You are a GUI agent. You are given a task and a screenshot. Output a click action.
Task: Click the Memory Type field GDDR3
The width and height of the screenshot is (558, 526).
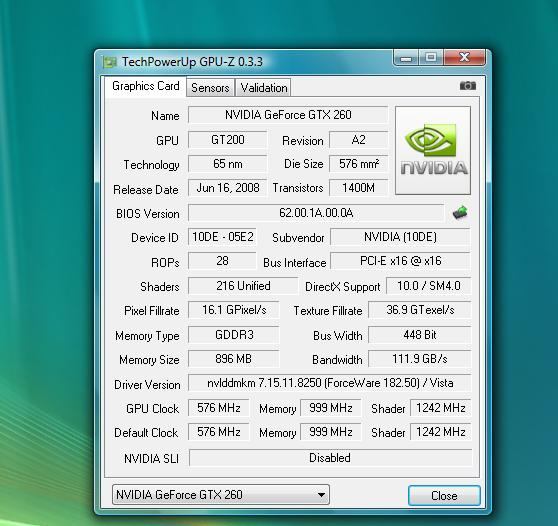pyautogui.click(x=234, y=335)
